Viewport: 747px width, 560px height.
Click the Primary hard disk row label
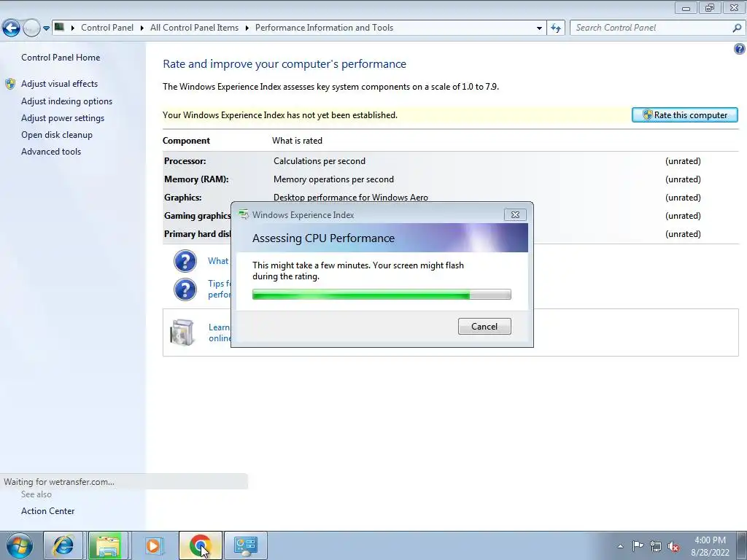click(197, 234)
